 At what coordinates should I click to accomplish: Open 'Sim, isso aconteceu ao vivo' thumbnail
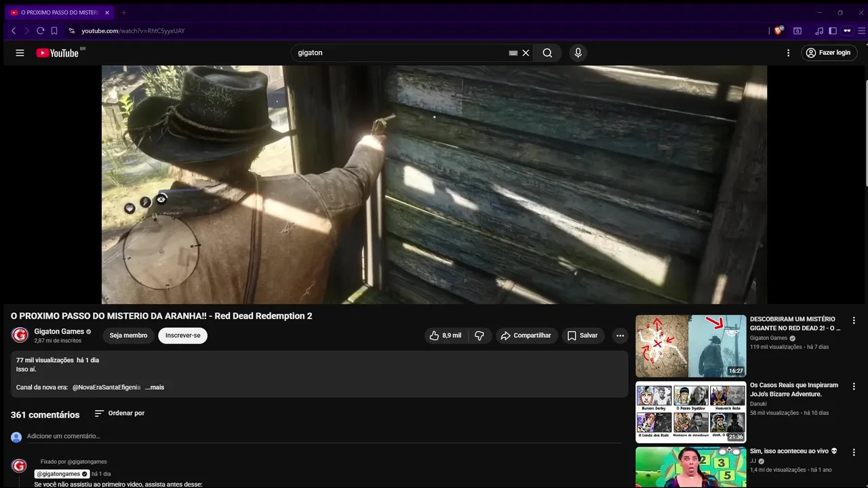click(690, 467)
